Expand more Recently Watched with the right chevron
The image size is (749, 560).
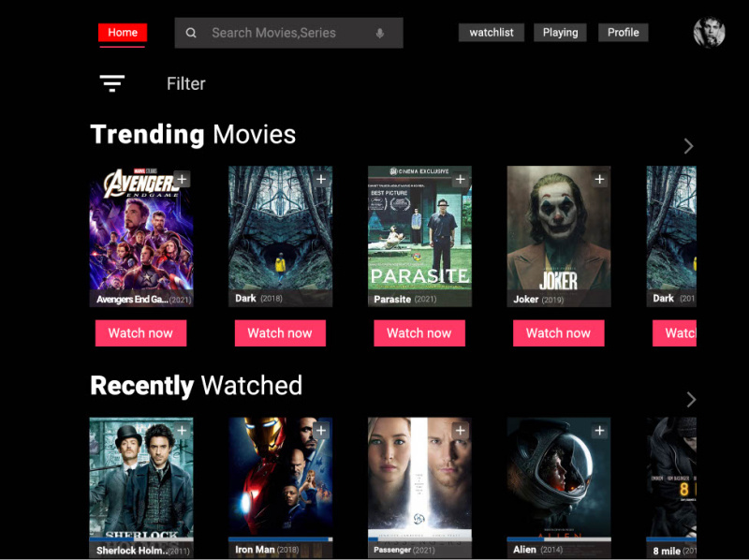[691, 399]
